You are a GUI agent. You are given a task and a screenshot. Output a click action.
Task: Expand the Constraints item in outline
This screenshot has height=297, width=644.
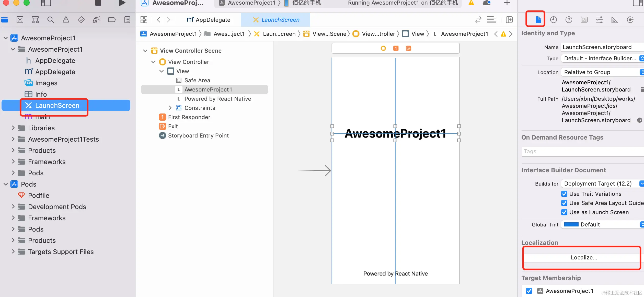point(170,108)
